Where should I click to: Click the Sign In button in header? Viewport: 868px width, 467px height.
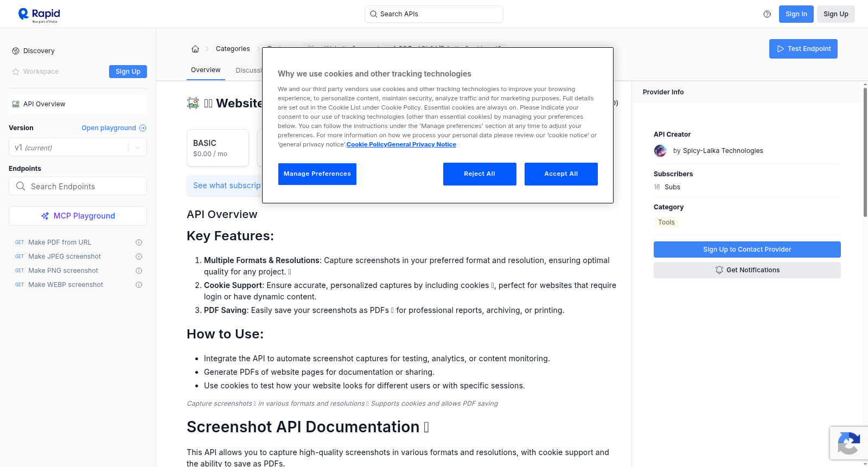coord(796,14)
